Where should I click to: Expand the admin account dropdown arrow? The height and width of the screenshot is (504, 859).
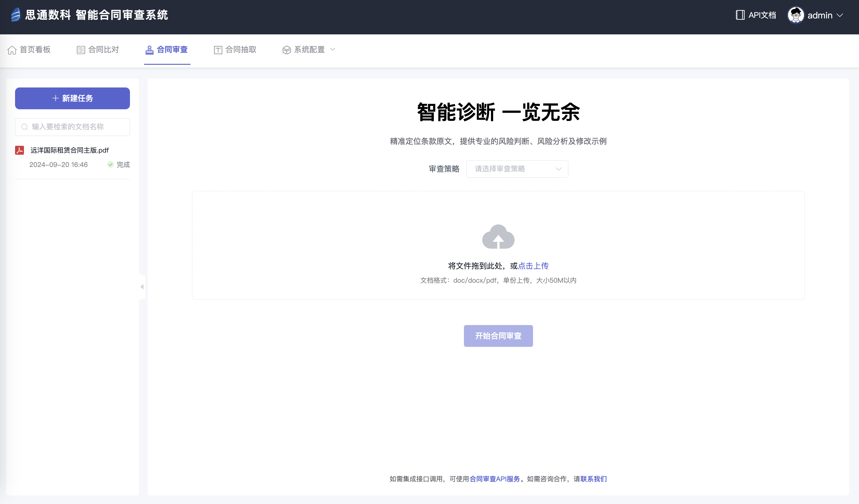(840, 15)
